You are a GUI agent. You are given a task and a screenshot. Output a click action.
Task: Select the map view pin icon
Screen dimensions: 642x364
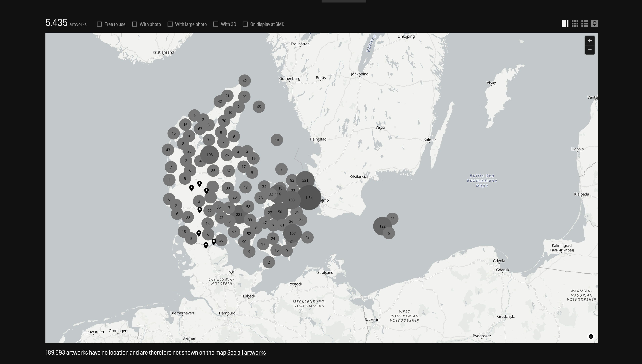click(x=594, y=23)
